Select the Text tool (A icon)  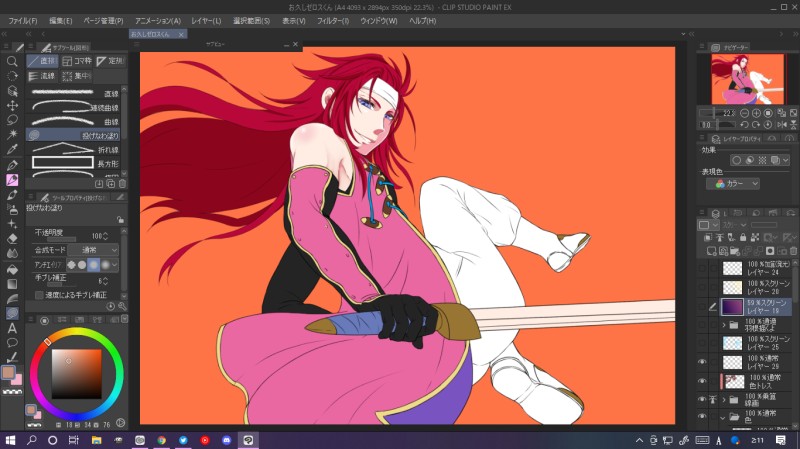pyautogui.click(x=12, y=328)
